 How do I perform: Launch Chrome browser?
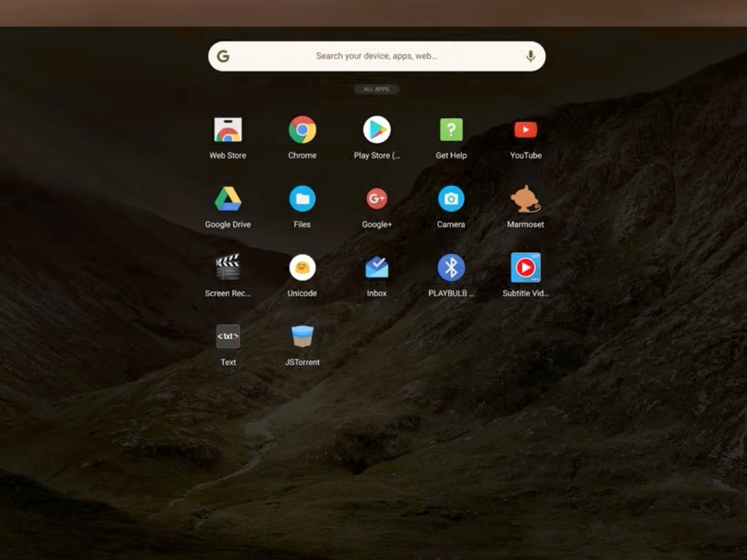[302, 131]
